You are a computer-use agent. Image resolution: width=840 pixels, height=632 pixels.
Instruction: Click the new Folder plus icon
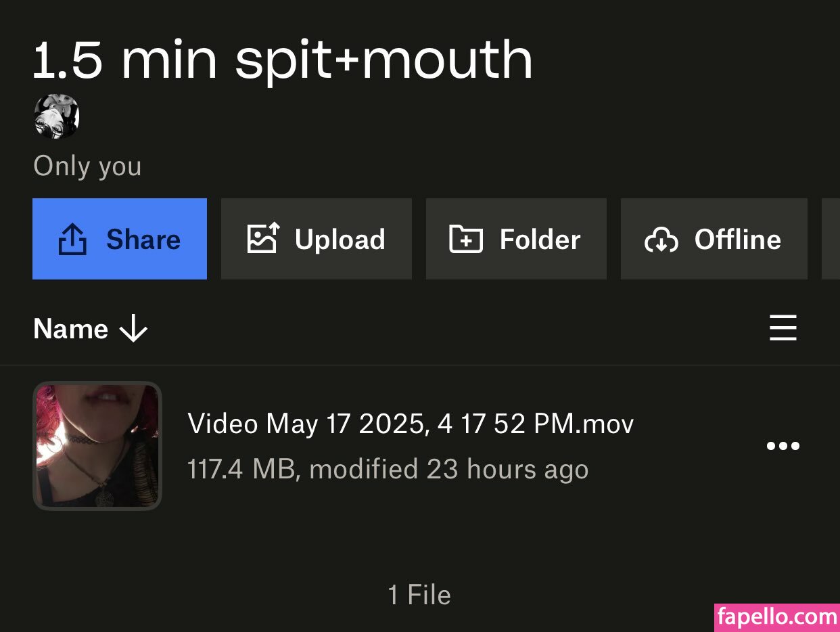[x=466, y=239]
